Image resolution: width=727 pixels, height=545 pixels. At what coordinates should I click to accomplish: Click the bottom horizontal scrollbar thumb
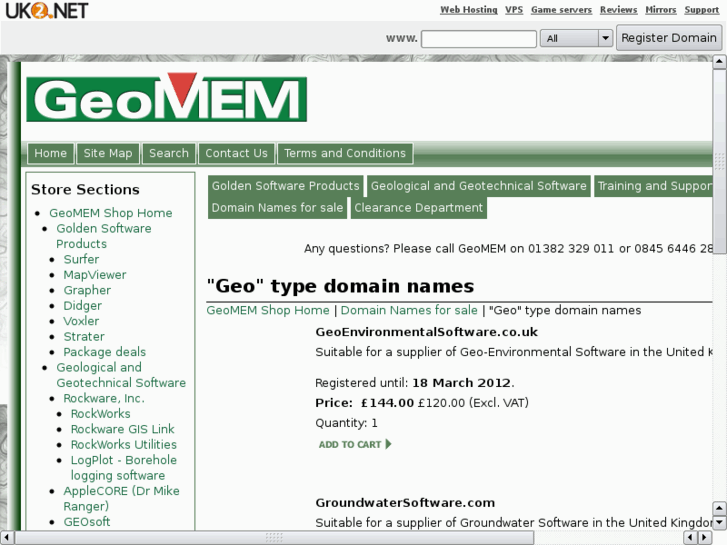tap(274, 537)
